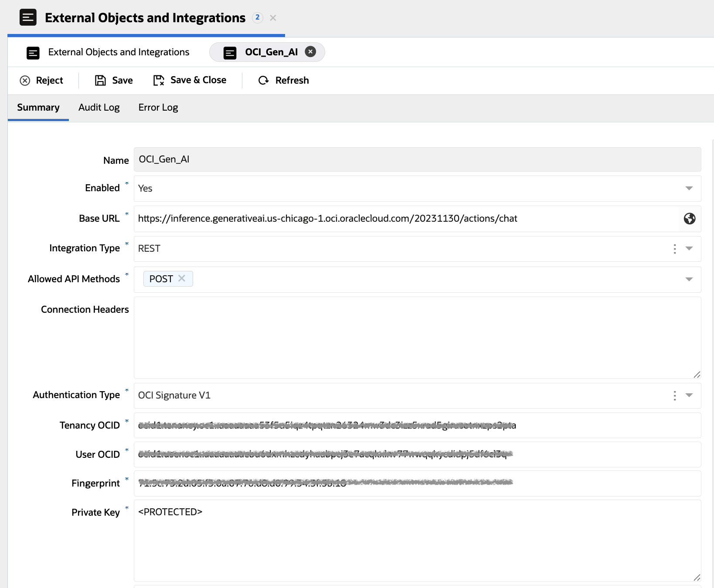Image resolution: width=714 pixels, height=588 pixels.
Task: Click the Enabled field showing Yes
Action: coord(417,189)
